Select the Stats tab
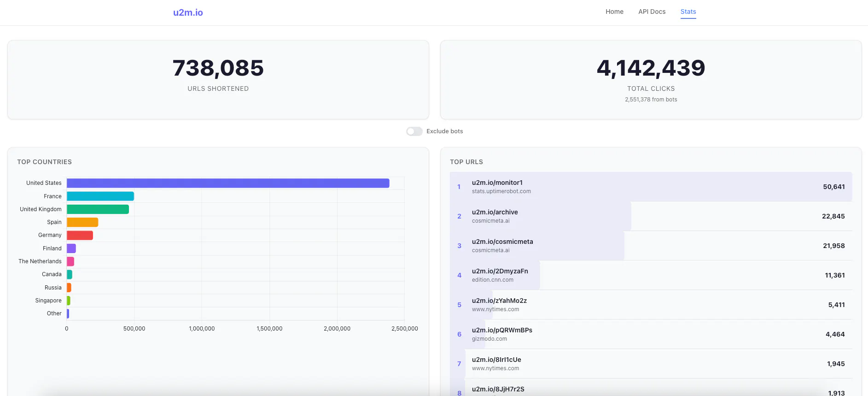The height and width of the screenshot is (396, 868). 688,12
